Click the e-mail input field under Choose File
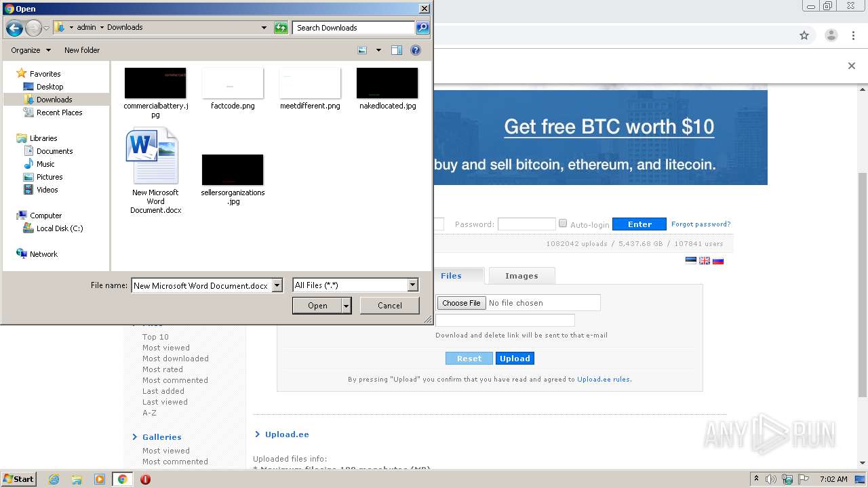Viewport: 868px width, 488px height. [x=504, y=320]
